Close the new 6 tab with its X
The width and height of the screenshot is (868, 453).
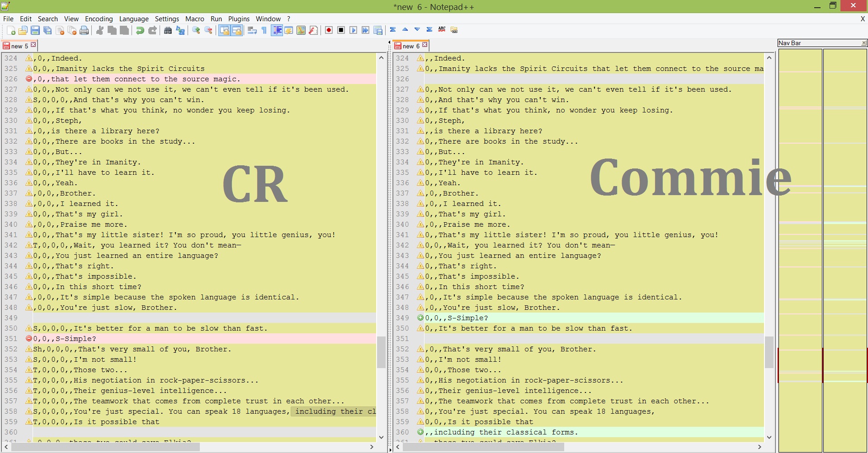(425, 45)
